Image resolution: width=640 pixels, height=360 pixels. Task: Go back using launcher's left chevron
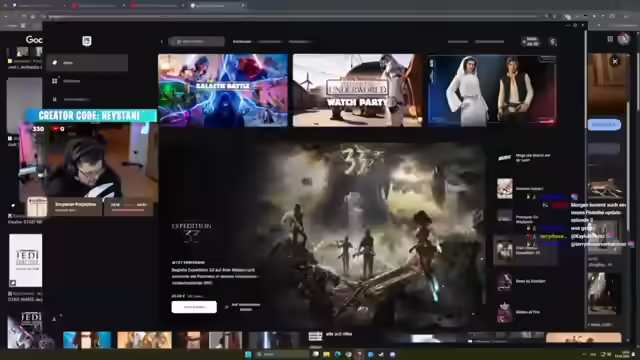(162, 42)
